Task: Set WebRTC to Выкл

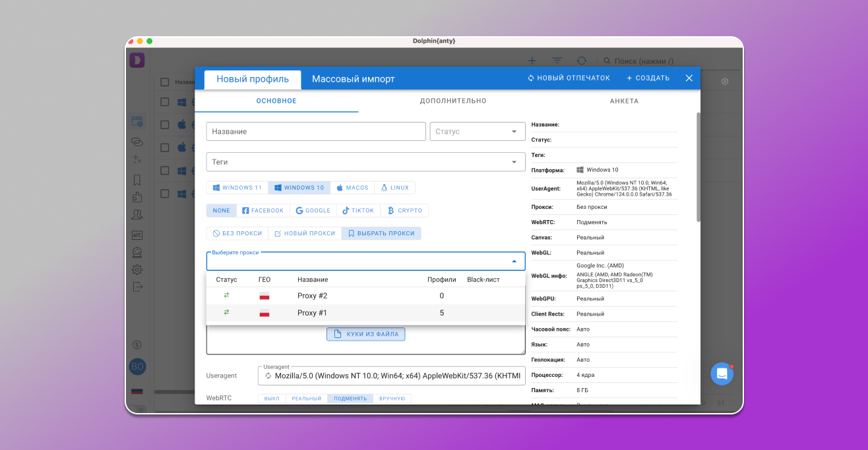Action: pos(272,399)
